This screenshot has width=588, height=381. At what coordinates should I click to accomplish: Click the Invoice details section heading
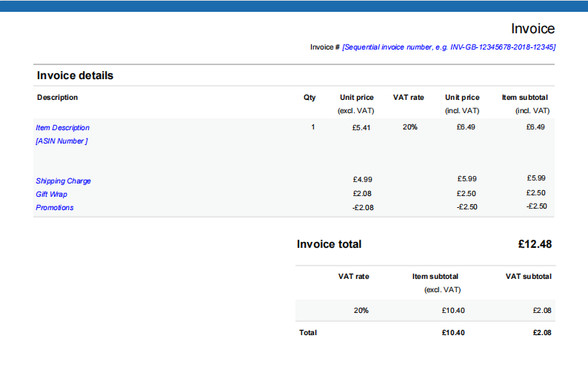(x=75, y=75)
